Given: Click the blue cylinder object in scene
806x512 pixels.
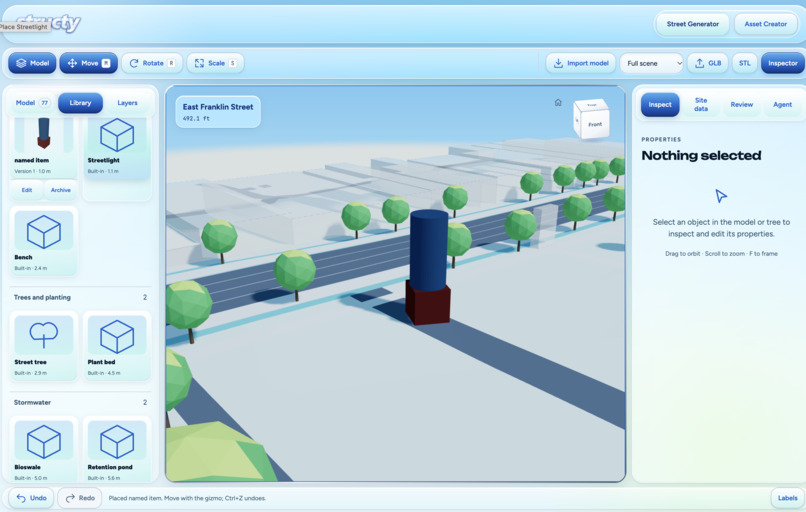Looking at the screenshot, I should tap(429, 250).
